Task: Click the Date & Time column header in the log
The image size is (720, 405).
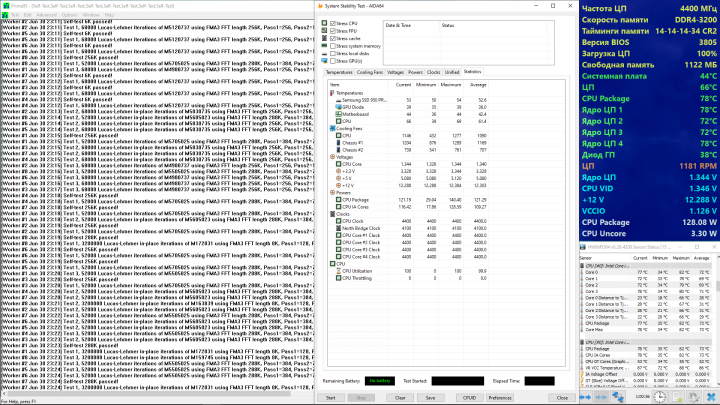Action: coord(411,25)
